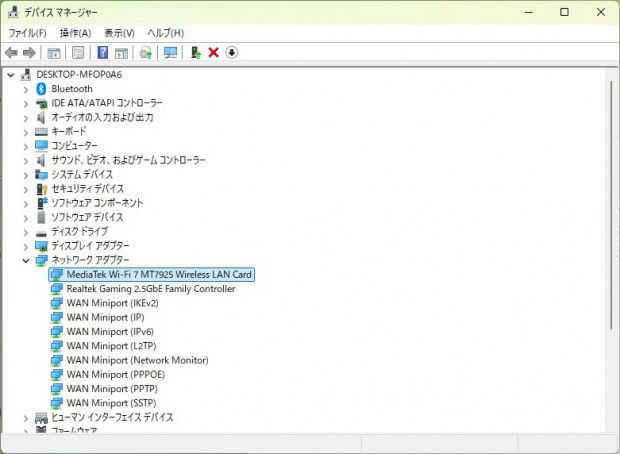Click the keyboard (キーボード) category icon
Image resolution: width=620 pixels, height=454 pixels.
tap(41, 132)
